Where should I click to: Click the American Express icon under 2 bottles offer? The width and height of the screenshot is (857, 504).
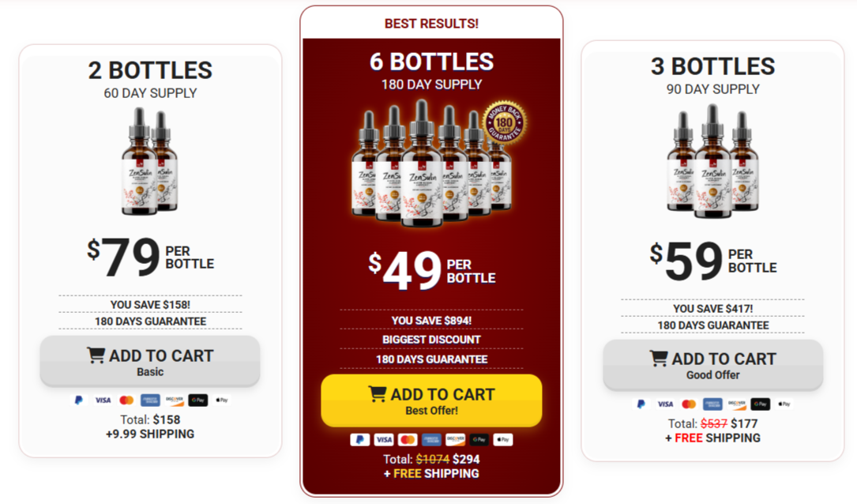[150, 401]
